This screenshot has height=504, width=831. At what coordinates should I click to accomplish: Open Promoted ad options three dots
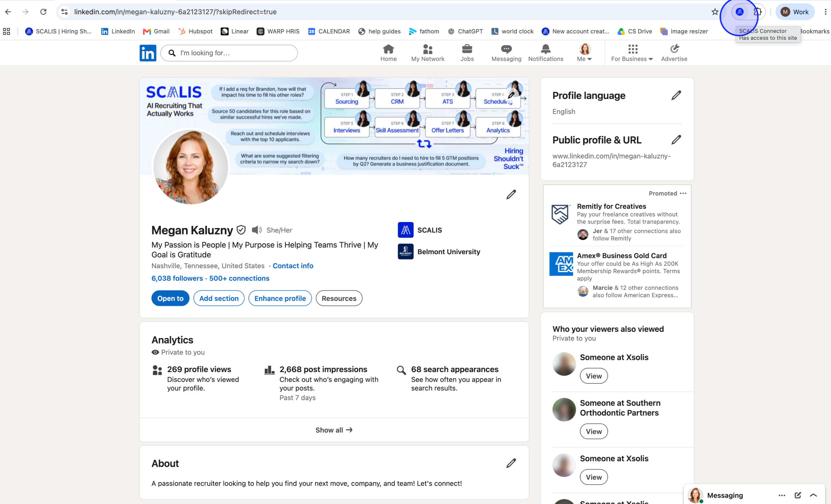(x=683, y=193)
